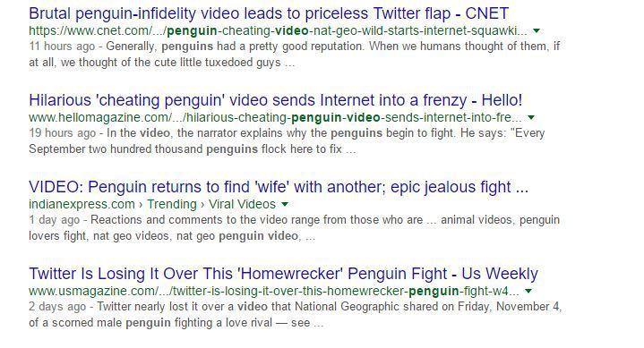Select the Viral Videos breadcrumb segment

pyautogui.click(x=242, y=204)
